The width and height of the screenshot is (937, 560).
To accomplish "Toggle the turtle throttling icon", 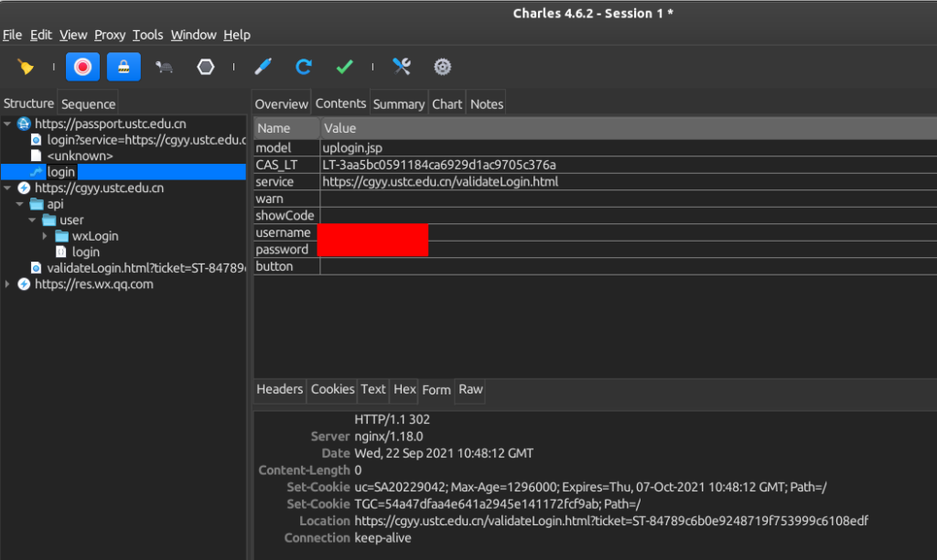I will click(x=165, y=67).
